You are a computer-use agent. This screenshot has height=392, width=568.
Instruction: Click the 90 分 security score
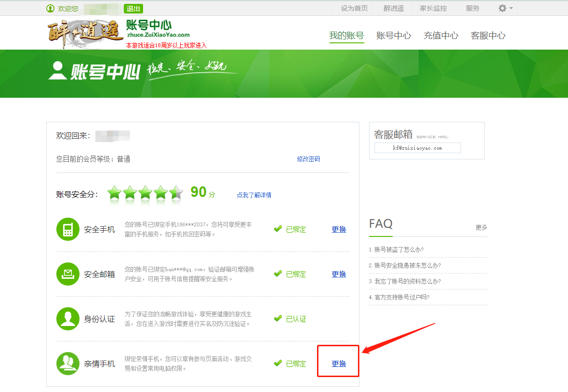(x=203, y=192)
